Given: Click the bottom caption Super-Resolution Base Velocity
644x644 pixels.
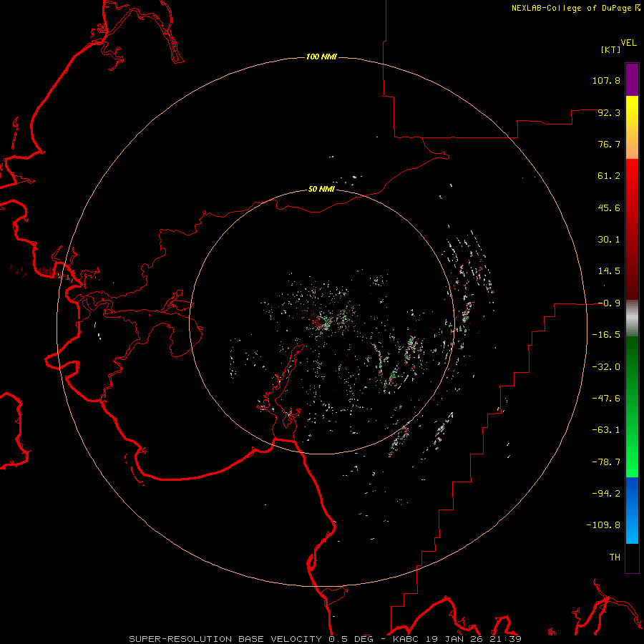Looking at the screenshot, I should tap(225, 639).
